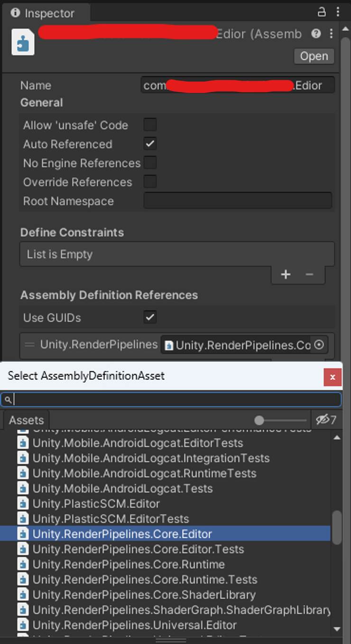This screenshot has width=351, height=644.
Task: Click the picker list scrollbar thumb
Action: (x=337, y=527)
